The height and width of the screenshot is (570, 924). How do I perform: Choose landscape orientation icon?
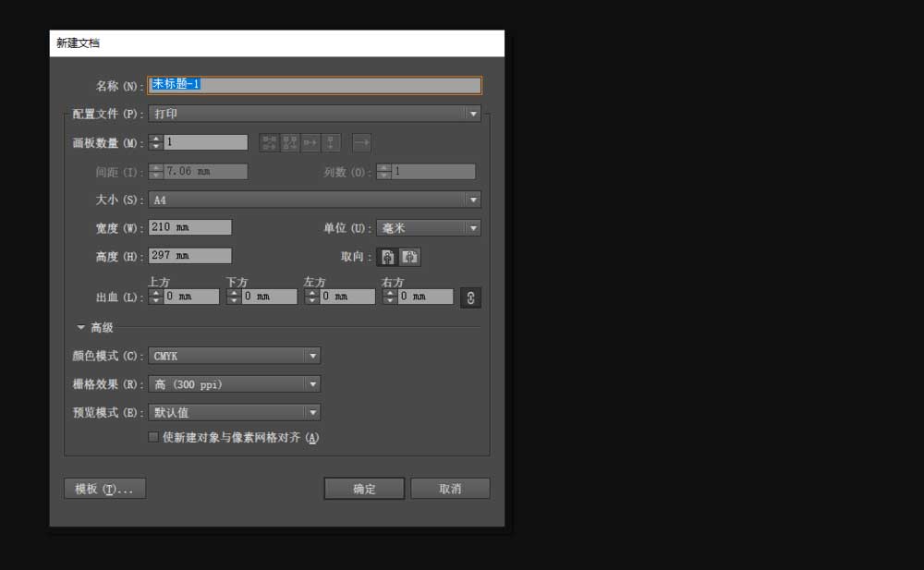point(409,257)
